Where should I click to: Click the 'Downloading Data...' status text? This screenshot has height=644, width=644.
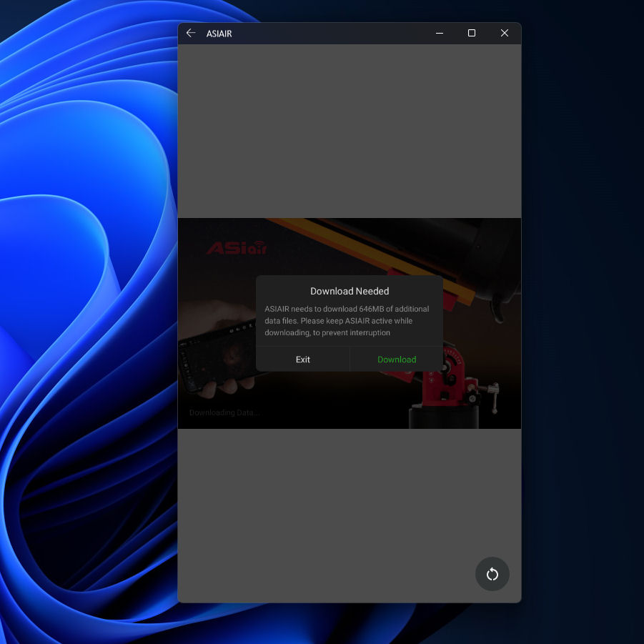click(x=224, y=412)
